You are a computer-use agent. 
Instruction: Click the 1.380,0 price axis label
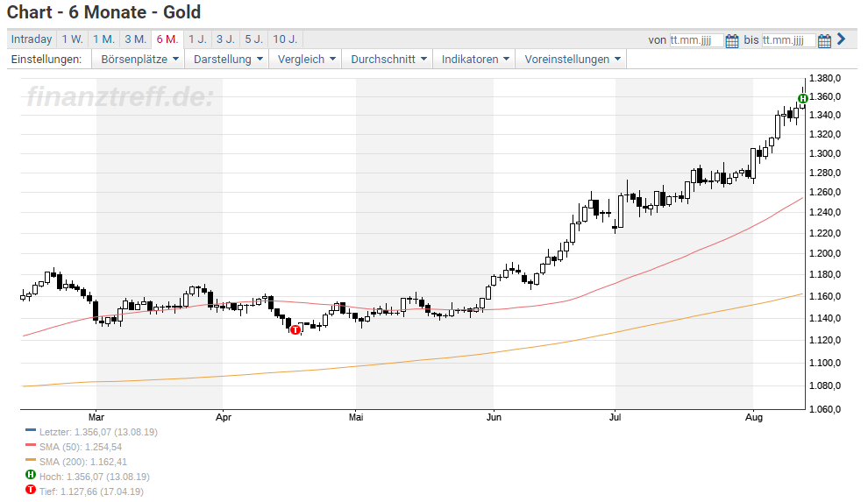tap(825, 78)
